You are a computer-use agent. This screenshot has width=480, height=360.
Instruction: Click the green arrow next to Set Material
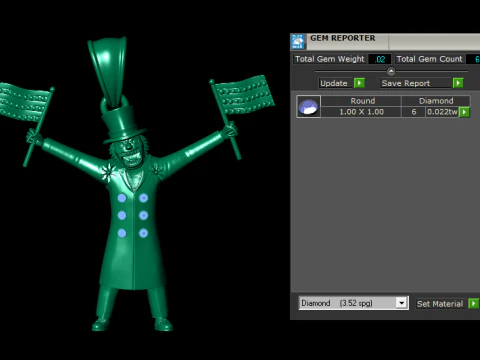[473, 304]
